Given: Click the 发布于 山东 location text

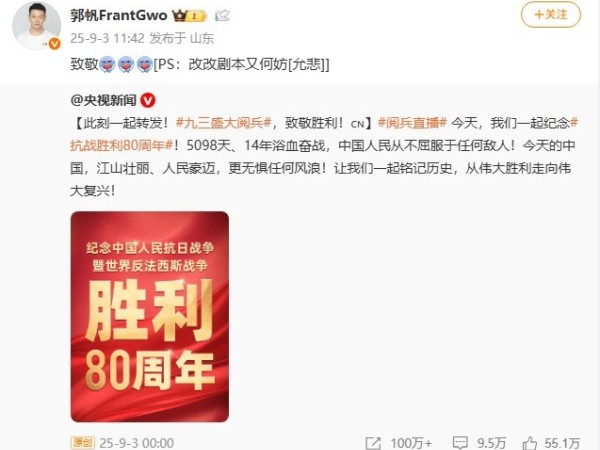Looking at the screenshot, I should [x=181, y=38].
